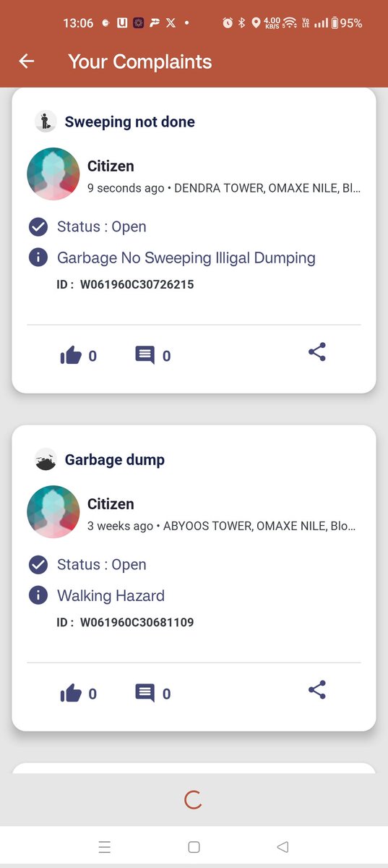Viewport: 388px width, 868px height.
Task: Select complaint ID W061960C30726215
Action: tap(137, 284)
